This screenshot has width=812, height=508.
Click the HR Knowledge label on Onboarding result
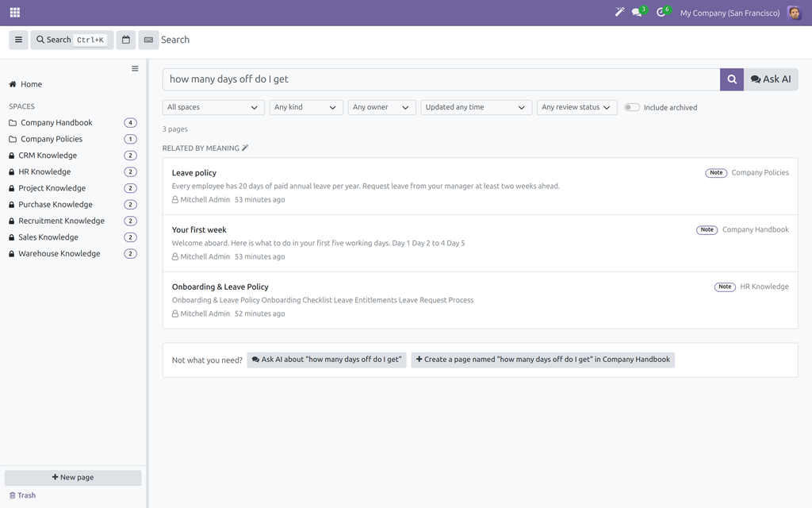(764, 287)
